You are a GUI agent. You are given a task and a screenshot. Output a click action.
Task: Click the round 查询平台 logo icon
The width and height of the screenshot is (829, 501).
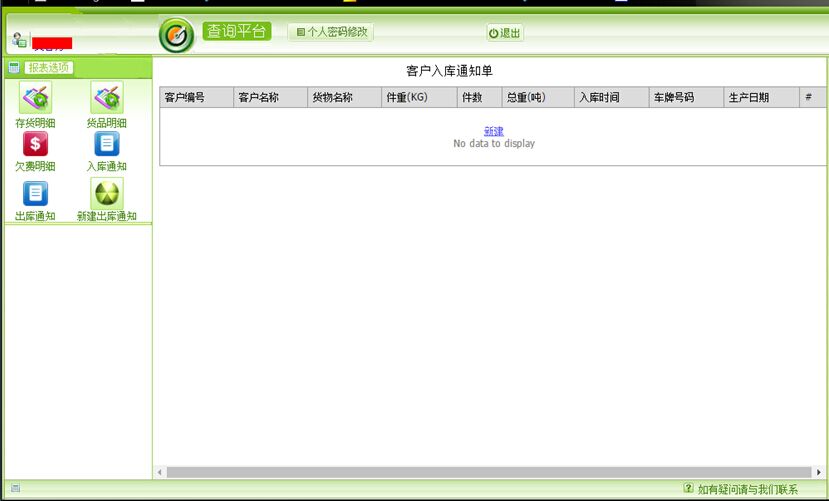coord(176,35)
